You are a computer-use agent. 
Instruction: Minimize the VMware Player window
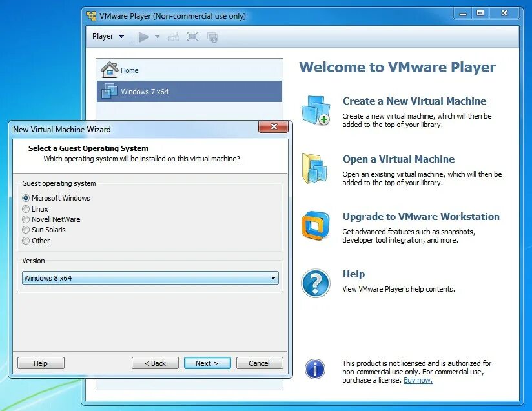(463, 14)
